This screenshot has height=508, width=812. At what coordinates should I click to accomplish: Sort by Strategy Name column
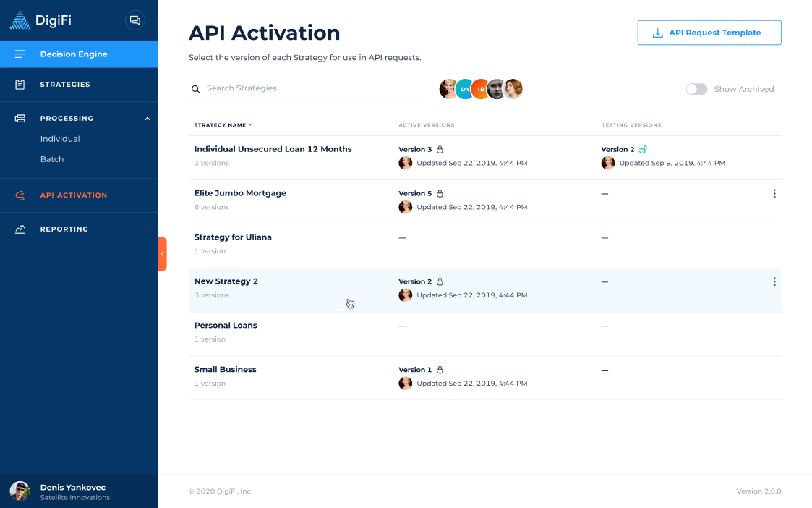[223, 125]
